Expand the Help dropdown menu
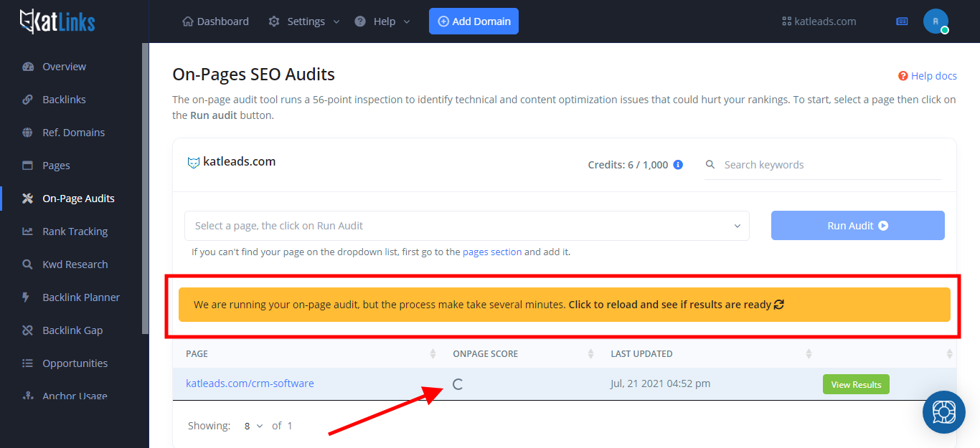This screenshot has width=980, height=448. [382, 22]
